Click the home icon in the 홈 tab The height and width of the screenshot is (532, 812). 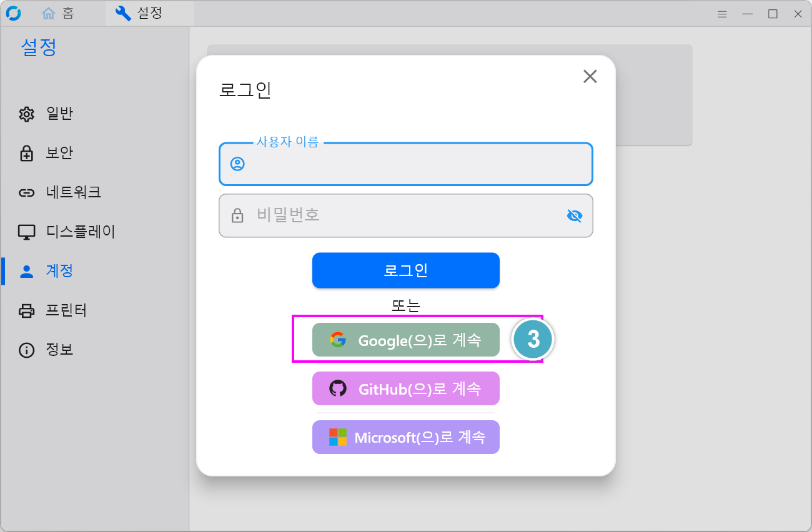48,14
